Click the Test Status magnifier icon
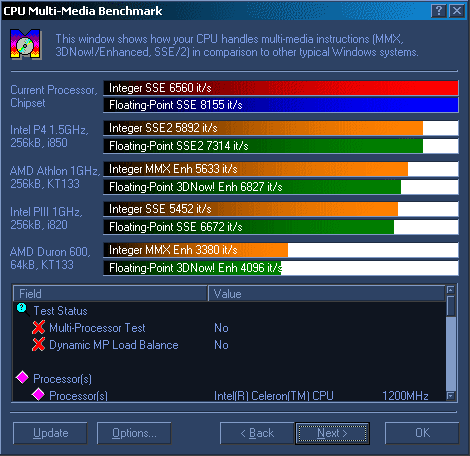The height and width of the screenshot is (456, 470). [22, 309]
